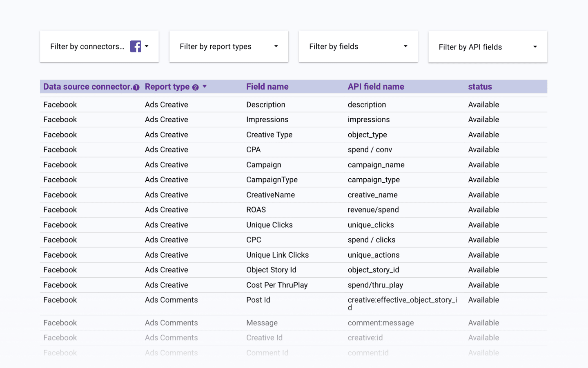Viewport: 588px width, 368px height.
Task: Sort table by the Field name column header
Action: (267, 86)
